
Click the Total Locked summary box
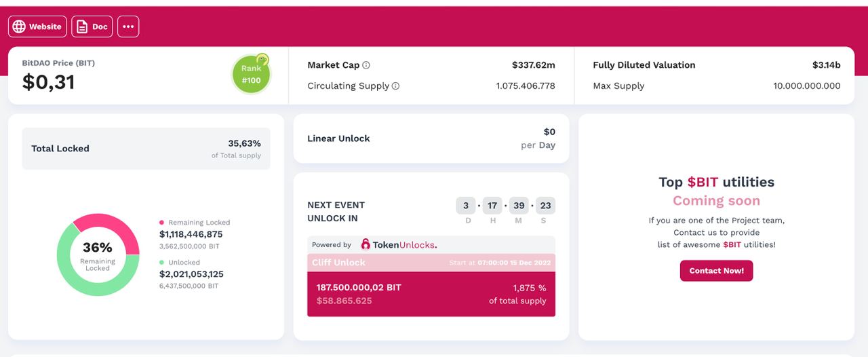(146, 149)
